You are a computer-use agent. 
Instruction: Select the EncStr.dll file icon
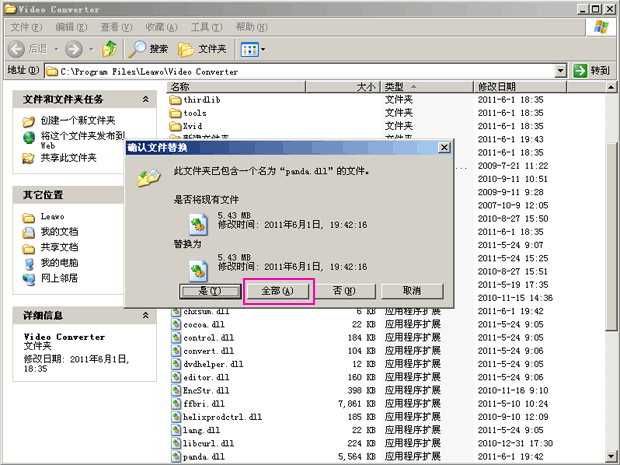coord(176,391)
